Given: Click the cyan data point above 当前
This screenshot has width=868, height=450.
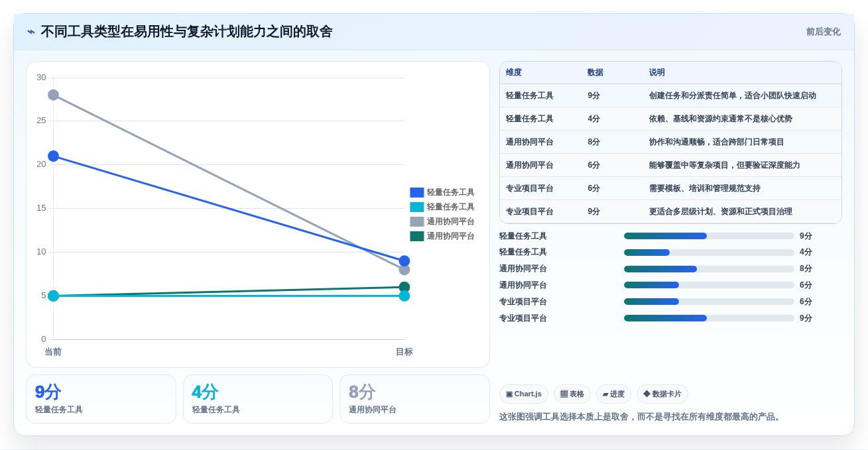Looking at the screenshot, I should [54, 296].
